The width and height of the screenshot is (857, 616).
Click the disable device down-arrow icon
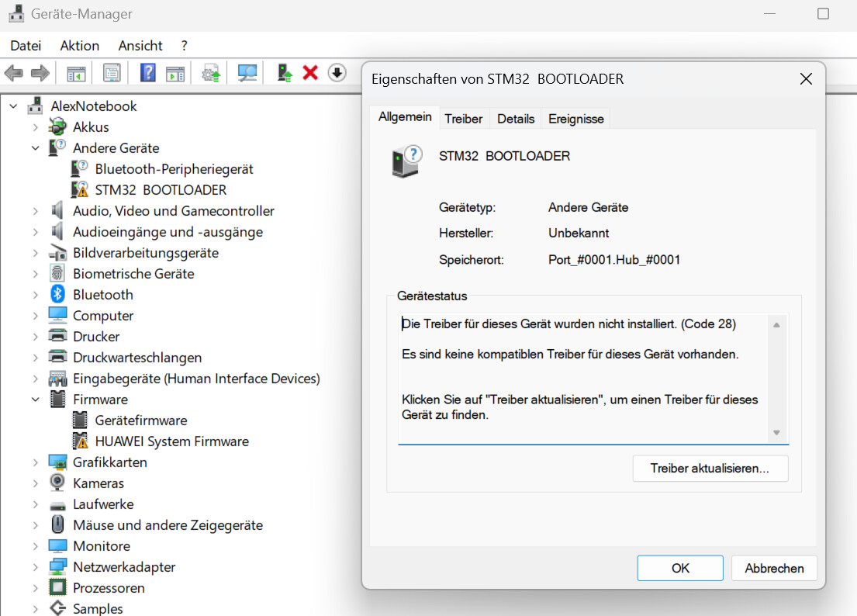point(336,72)
